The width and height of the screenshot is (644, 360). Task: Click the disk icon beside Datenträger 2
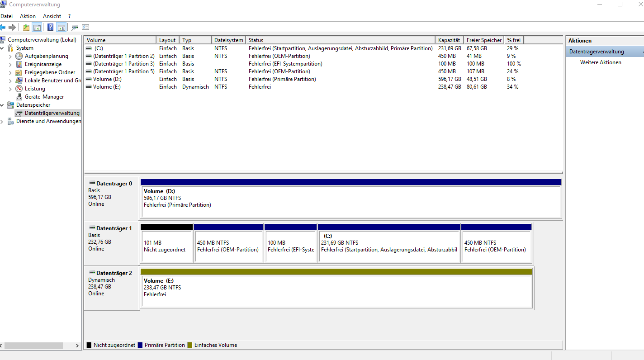tap(92, 273)
